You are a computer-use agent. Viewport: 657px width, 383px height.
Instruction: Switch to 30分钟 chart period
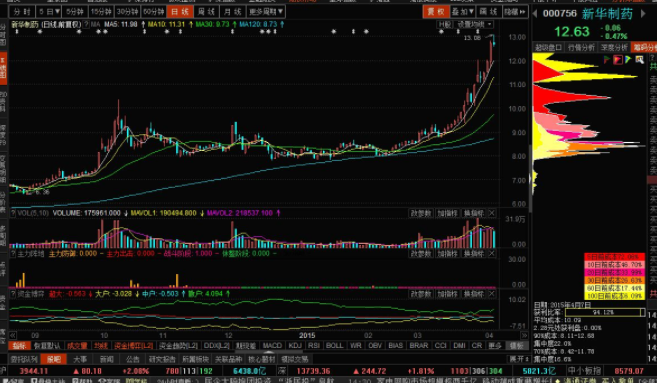[127, 12]
